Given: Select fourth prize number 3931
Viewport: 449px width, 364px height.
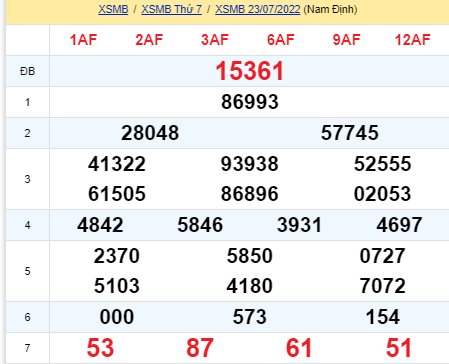Looking at the screenshot, I should click(299, 225).
